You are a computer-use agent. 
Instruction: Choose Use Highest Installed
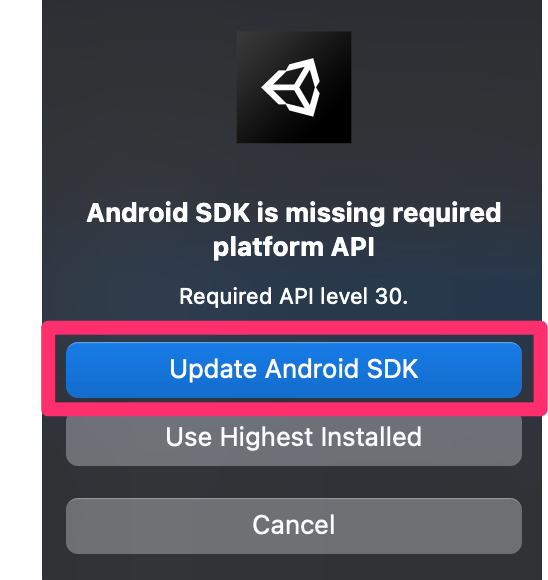click(294, 438)
